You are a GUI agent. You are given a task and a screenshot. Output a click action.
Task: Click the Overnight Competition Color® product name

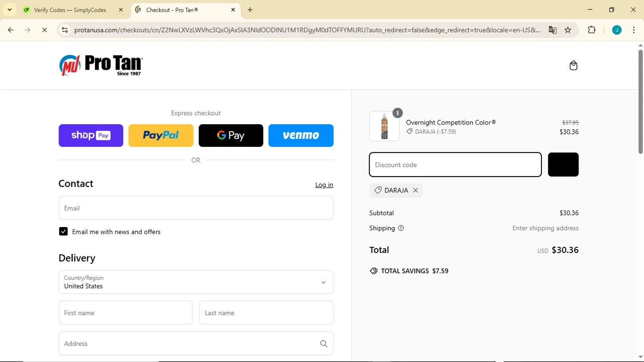(451, 122)
